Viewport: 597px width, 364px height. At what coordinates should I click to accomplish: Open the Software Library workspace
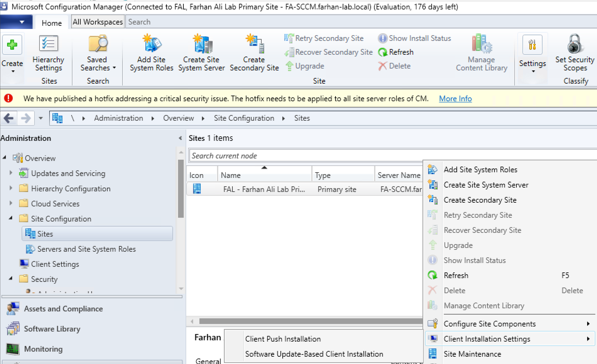(52, 329)
